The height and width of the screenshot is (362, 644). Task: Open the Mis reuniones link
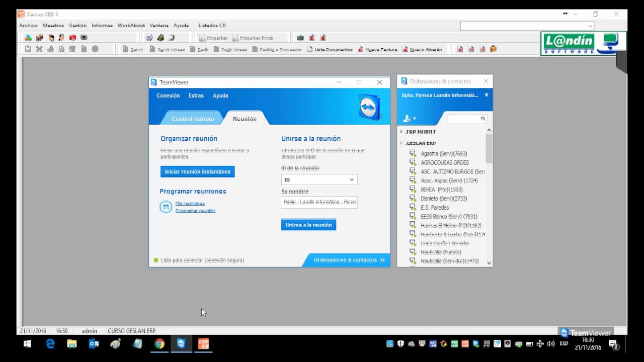click(190, 204)
